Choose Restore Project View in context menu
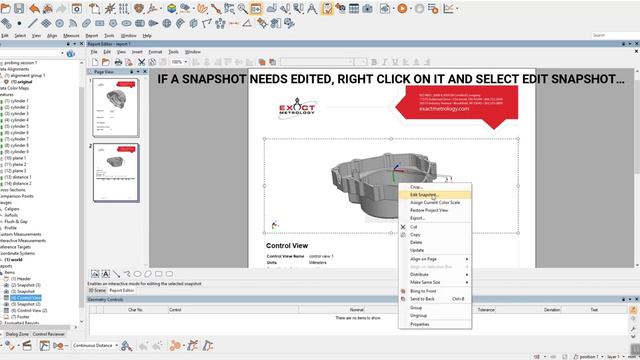The image size is (640, 360). click(435, 210)
